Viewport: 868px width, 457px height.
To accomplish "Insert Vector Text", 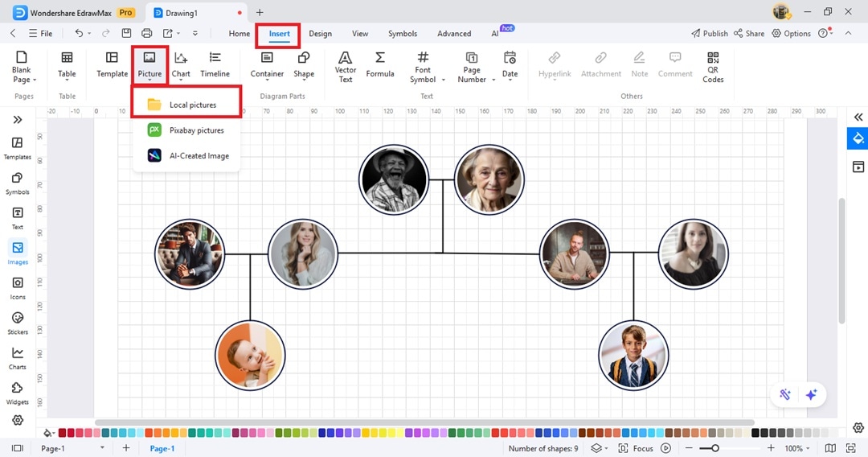I will pos(345,67).
